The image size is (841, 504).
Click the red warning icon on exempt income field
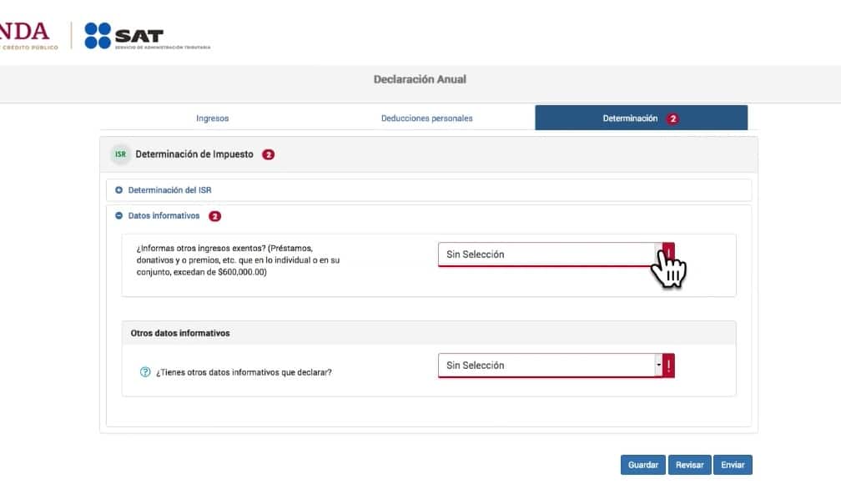[669, 254]
